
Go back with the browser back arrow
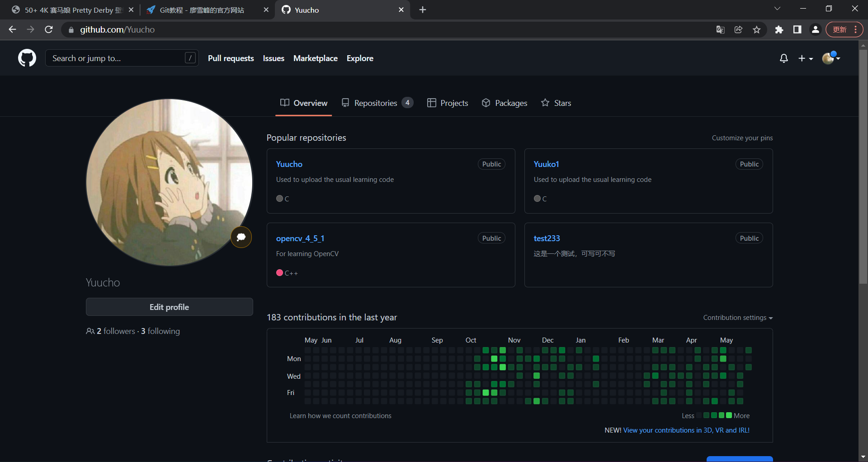pos(12,29)
